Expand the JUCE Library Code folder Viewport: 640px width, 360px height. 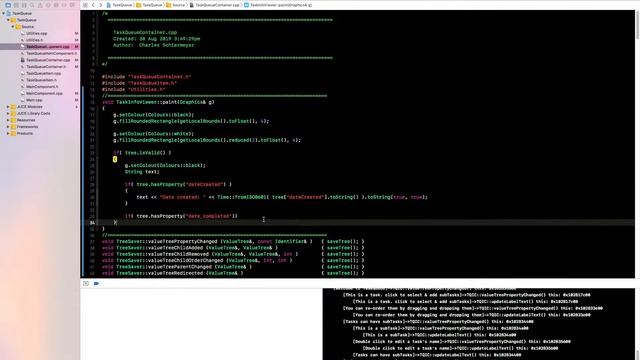(x=8, y=113)
